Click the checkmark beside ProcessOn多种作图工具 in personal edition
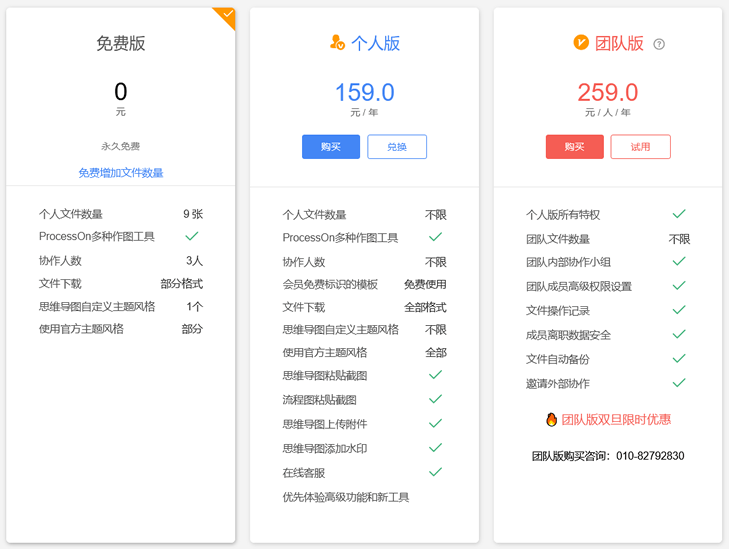The width and height of the screenshot is (729, 549). [435, 237]
